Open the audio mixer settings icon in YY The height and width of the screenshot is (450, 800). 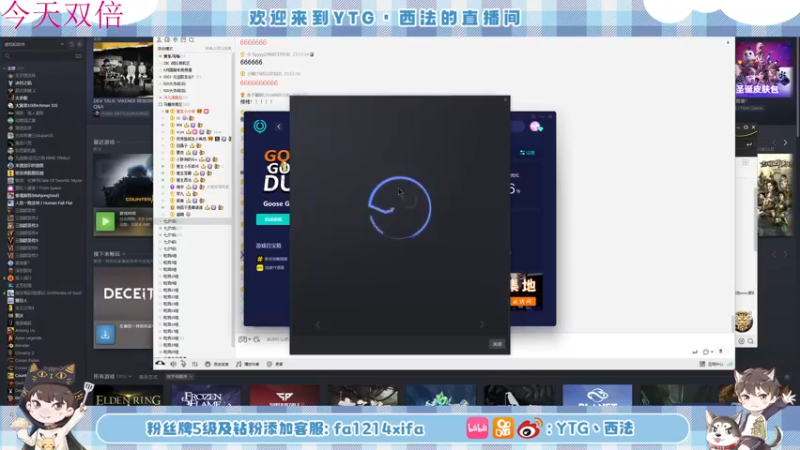pos(195,364)
